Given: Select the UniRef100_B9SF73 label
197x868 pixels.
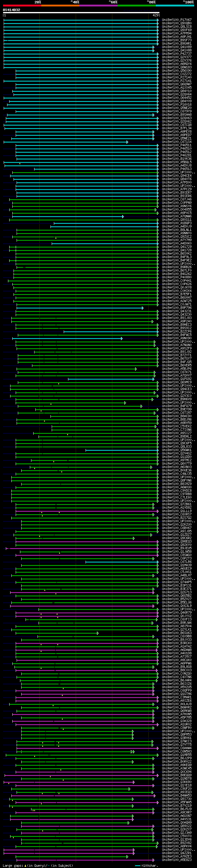Looking at the screenshot, I should click(x=177, y=40).
